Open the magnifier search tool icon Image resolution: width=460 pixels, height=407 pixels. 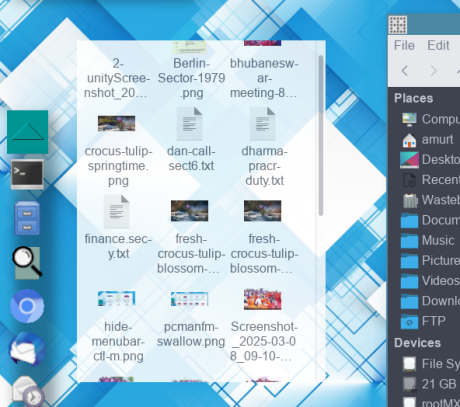27,262
